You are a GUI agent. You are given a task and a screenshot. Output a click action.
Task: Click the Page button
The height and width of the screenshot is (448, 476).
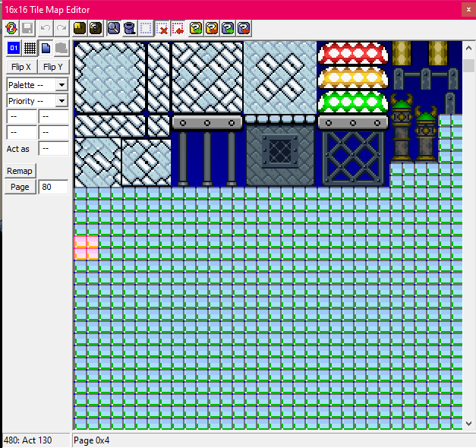(20, 187)
